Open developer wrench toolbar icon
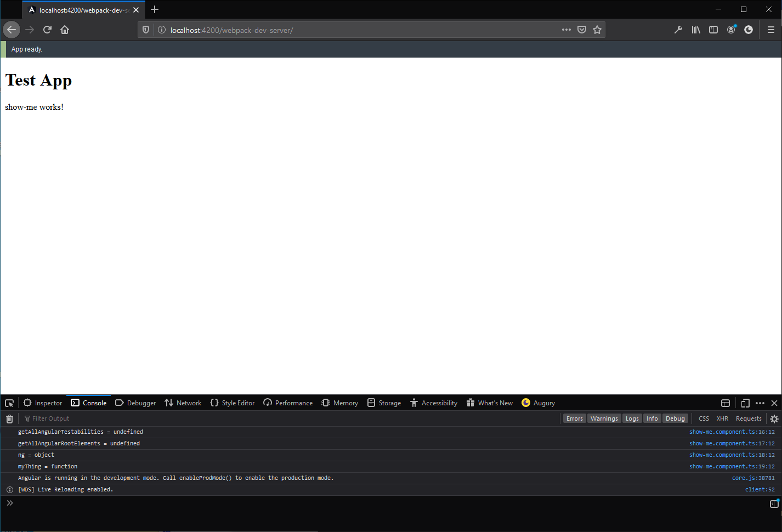The height and width of the screenshot is (532, 782). point(678,30)
